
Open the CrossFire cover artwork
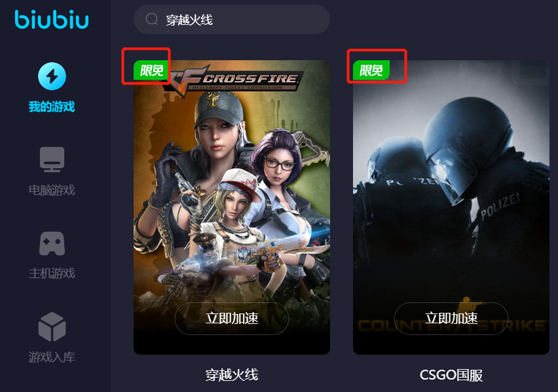point(232,207)
